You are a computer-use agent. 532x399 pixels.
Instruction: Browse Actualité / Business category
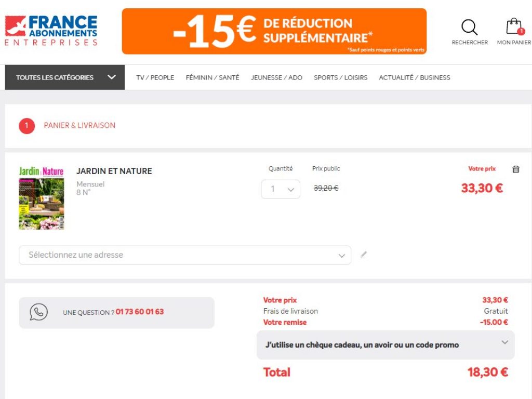(x=414, y=77)
